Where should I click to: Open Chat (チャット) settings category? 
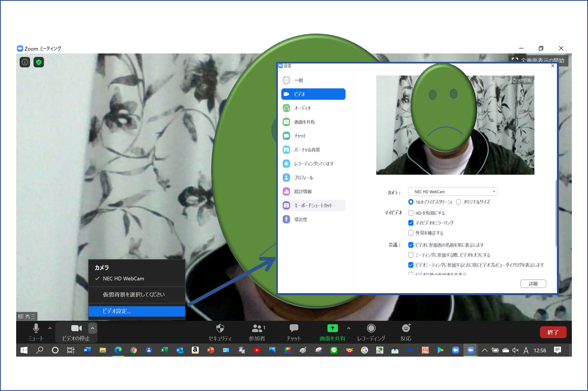coord(313,136)
